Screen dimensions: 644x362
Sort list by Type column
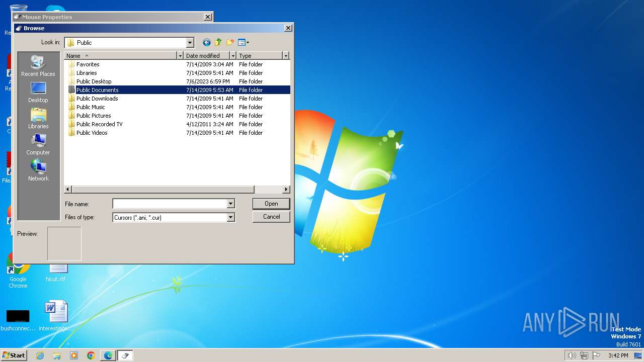click(x=260, y=55)
